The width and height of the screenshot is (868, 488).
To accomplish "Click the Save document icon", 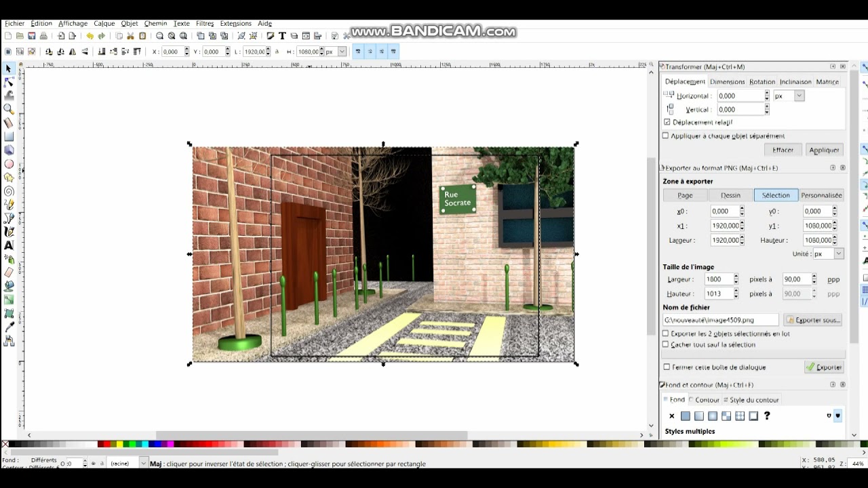I will pyautogui.click(x=32, y=36).
